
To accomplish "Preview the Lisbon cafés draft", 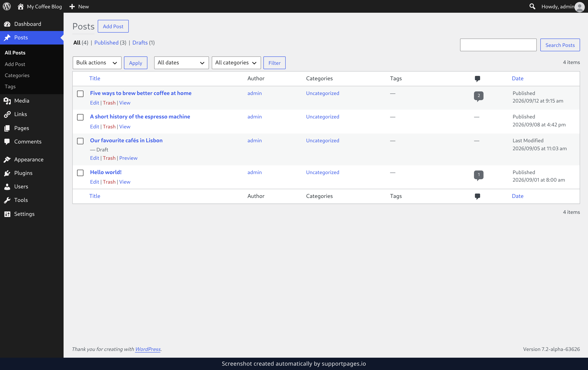I will click(128, 158).
